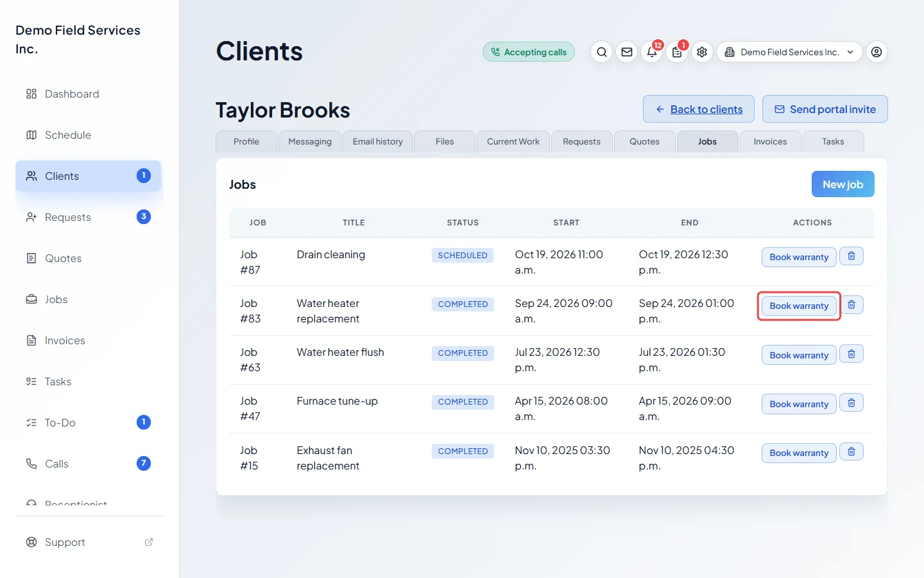Open the client's Invoices tab
The width and height of the screenshot is (924, 578).
click(x=770, y=141)
